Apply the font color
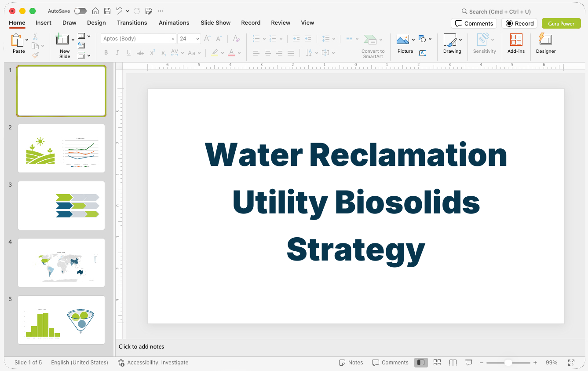The image size is (588, 371). click(x=231, y=53)
